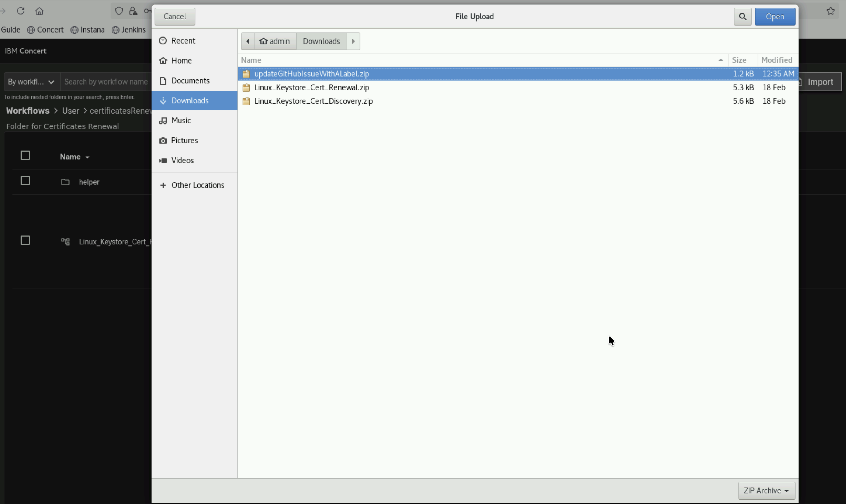
Task: Toggle the select-all checkbox beside Name header
Action: [25, 156]
